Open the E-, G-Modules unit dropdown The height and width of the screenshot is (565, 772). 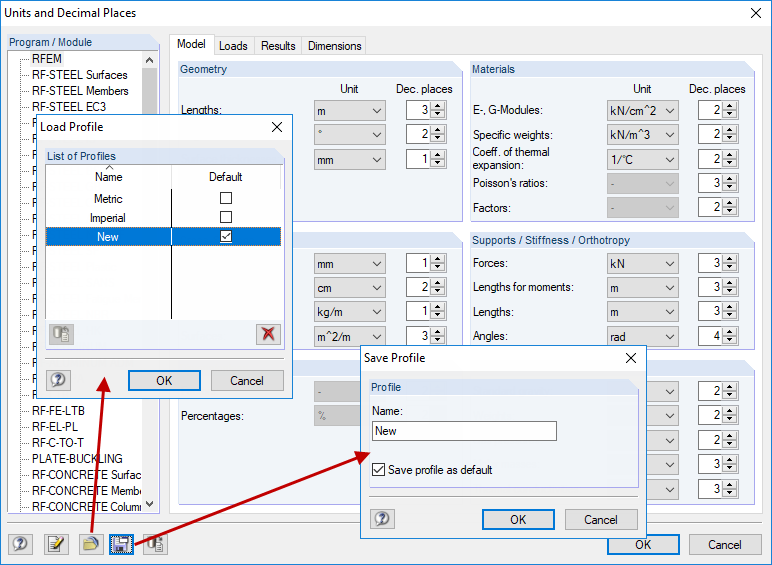click(x=643, y=111)
